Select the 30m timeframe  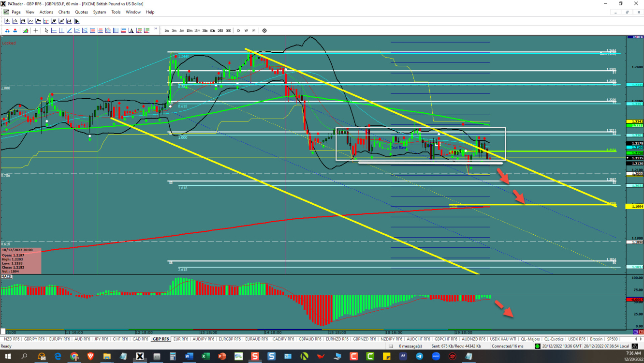coord(205,30)
